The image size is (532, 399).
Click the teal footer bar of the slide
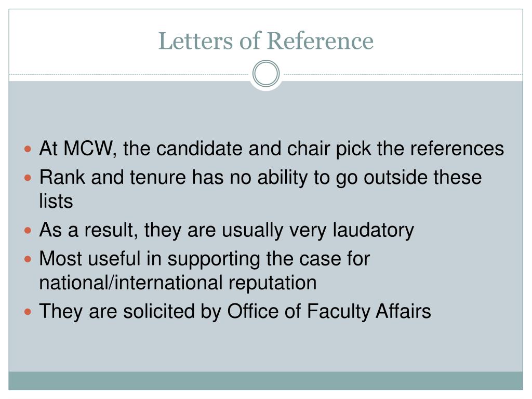[265, 381]
